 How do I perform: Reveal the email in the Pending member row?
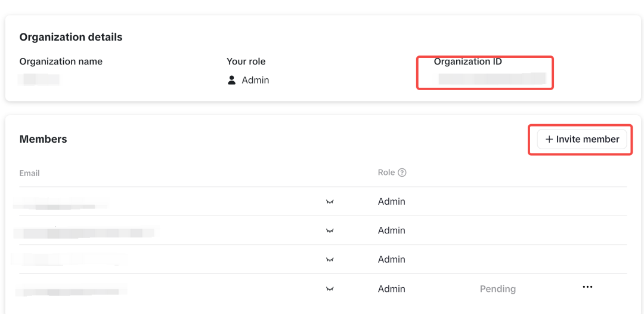pyautogui.click(x=329, y=288)
